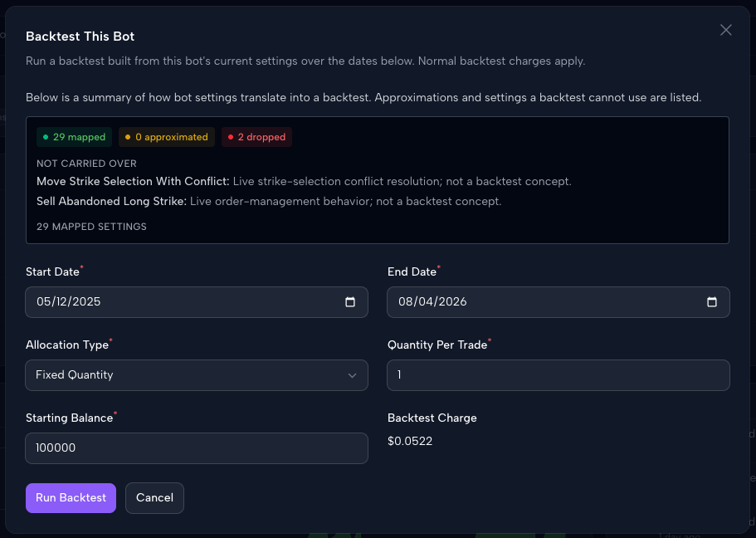Open the Start Date calendar picker icon
The height and width of the screenshot is (538, 756).
click(350, 302)
